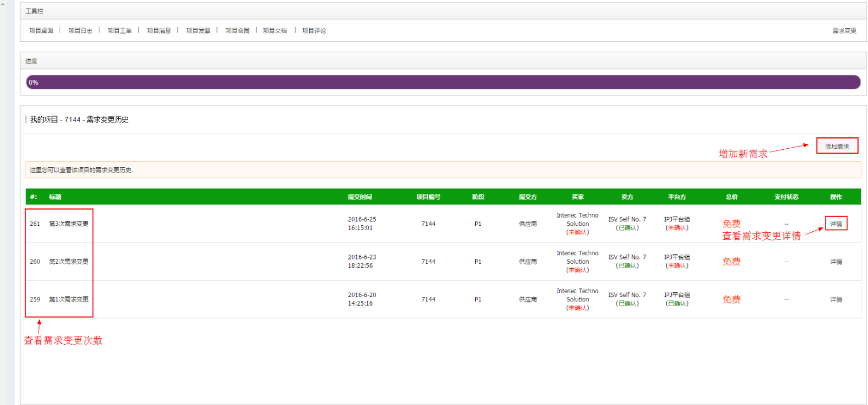Click the 总价 column header
868x405 pixels.
tap(731, 197)
